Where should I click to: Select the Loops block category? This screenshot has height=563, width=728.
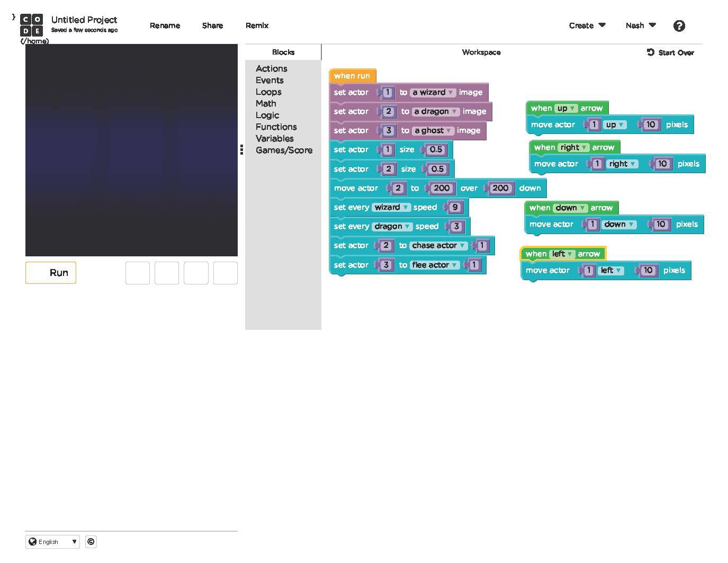[x=268, y=92]
